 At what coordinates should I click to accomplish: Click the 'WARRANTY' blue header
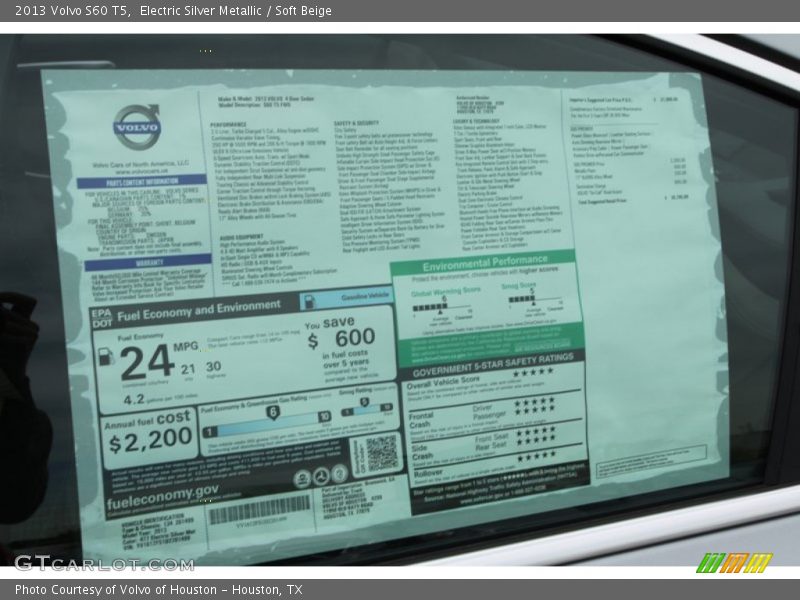point(148,262)
